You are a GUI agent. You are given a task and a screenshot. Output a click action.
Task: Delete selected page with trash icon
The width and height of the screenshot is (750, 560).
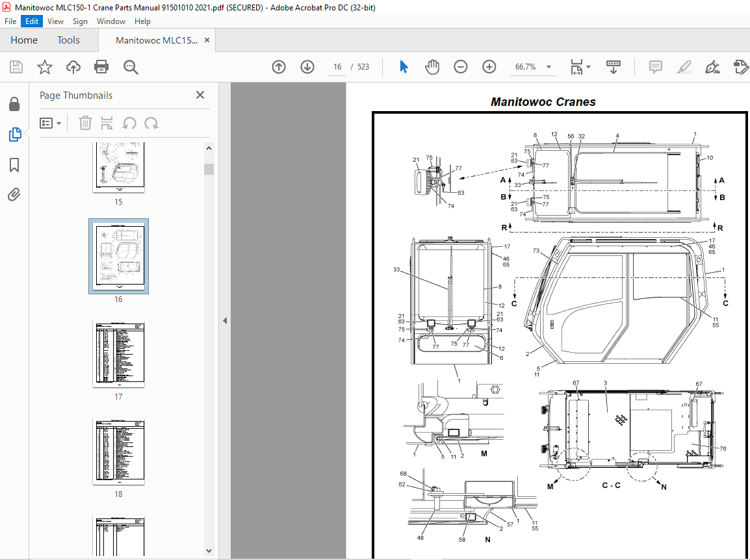pos(85,123)
